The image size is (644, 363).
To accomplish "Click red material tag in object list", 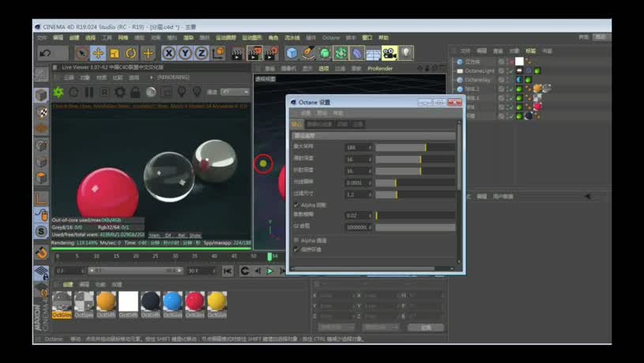I will tap(537, 107).
